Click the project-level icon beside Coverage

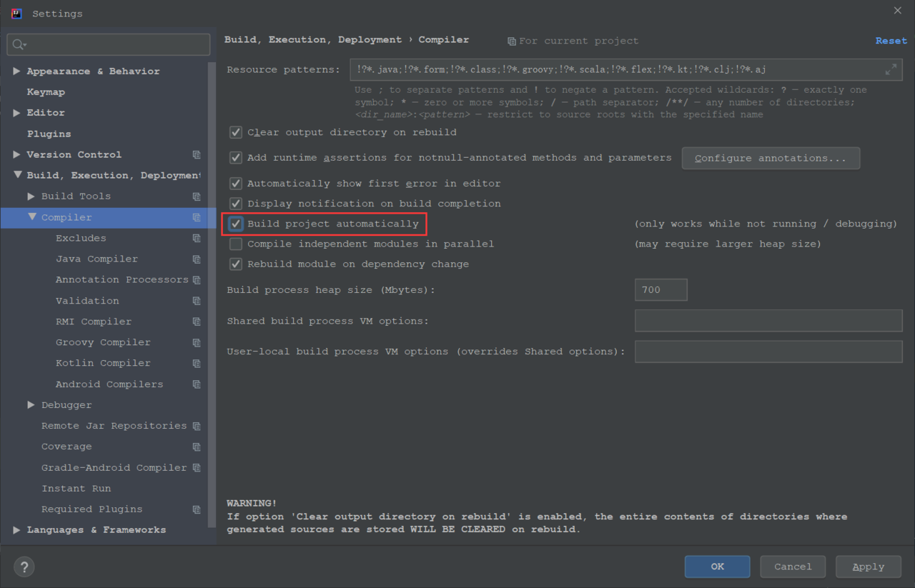point(197,447)
